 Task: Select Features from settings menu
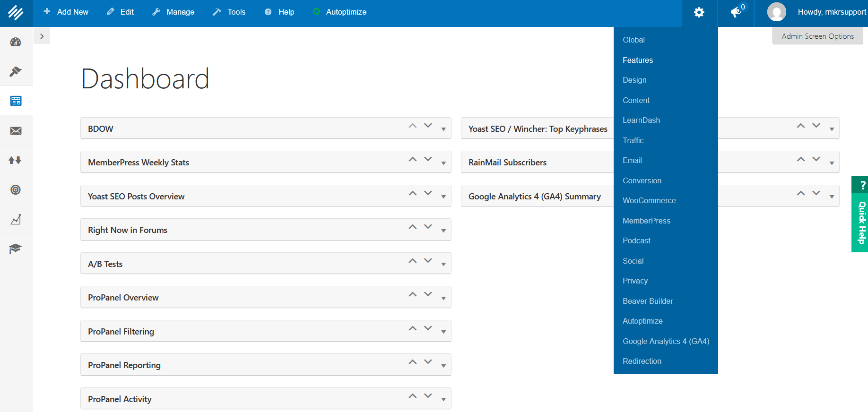tap(637, 60)
